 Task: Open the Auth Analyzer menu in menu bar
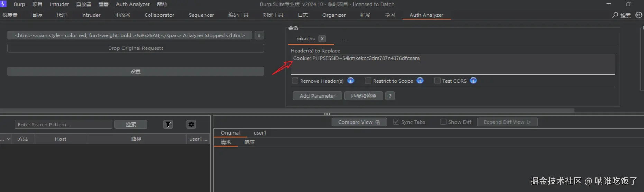[x=133, y=4]
